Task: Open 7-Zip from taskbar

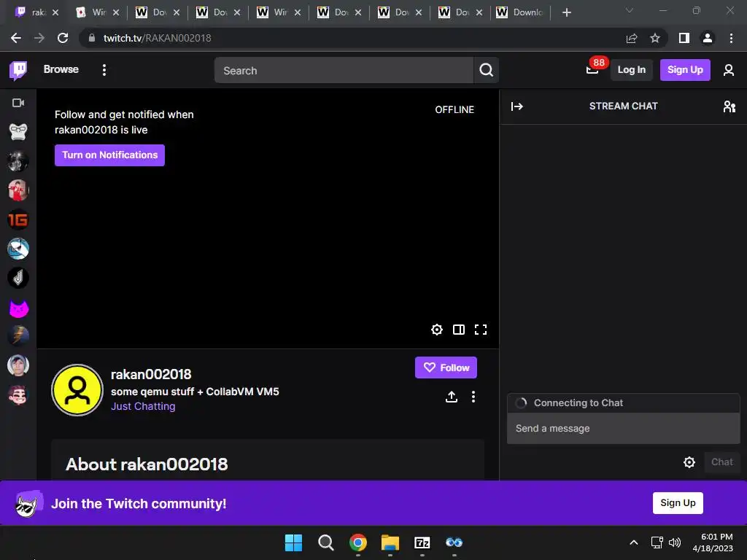Action: coord(422,542)
